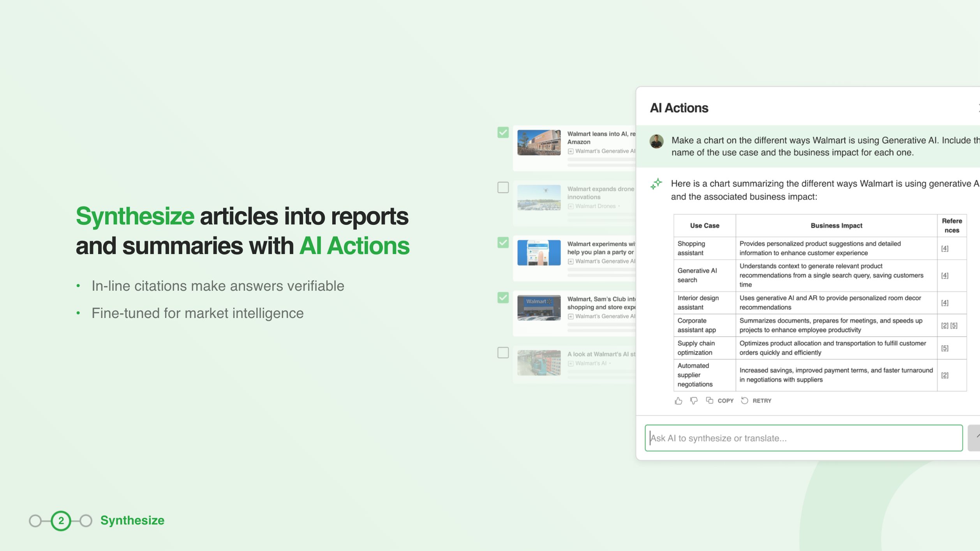Image resolution: width=980 pixels, height=551 pixels.
Task: Click reference [2] for supplier negotiations
Action: [945, 375]
